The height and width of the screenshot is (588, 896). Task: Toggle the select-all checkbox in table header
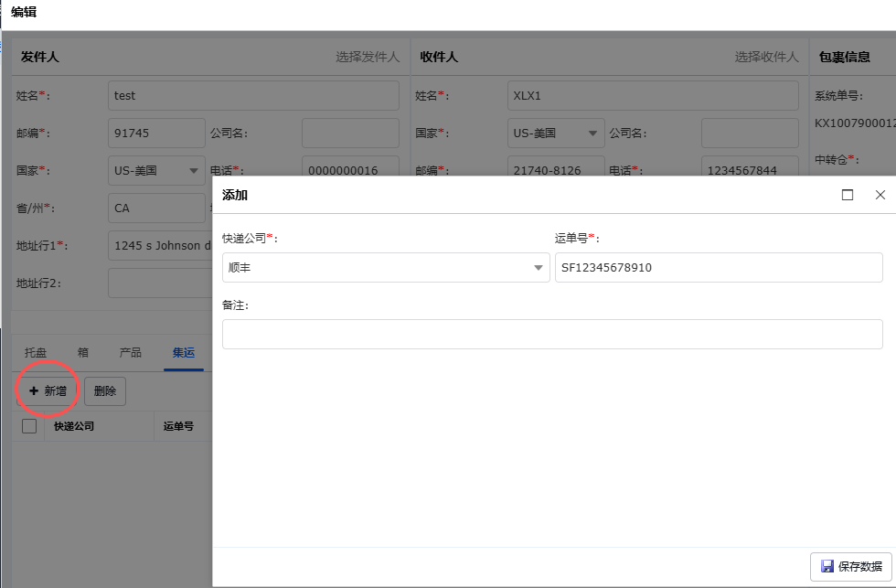tap(29, 426)
